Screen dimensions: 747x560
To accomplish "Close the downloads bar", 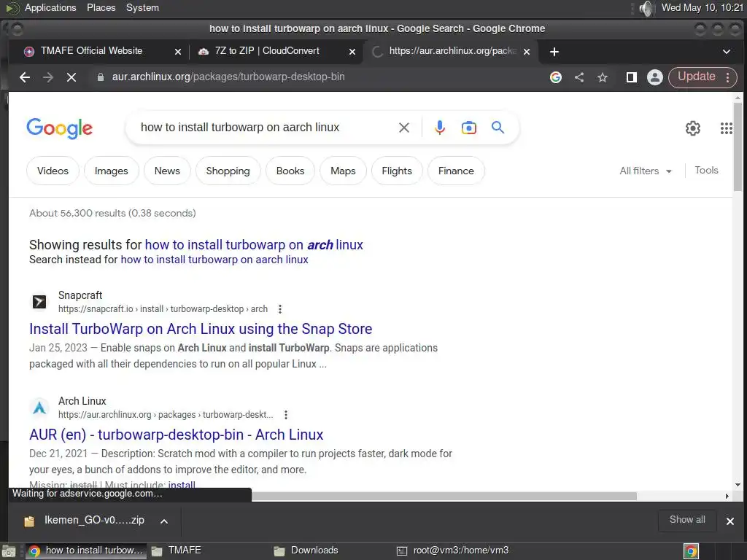I will [729, 521].
